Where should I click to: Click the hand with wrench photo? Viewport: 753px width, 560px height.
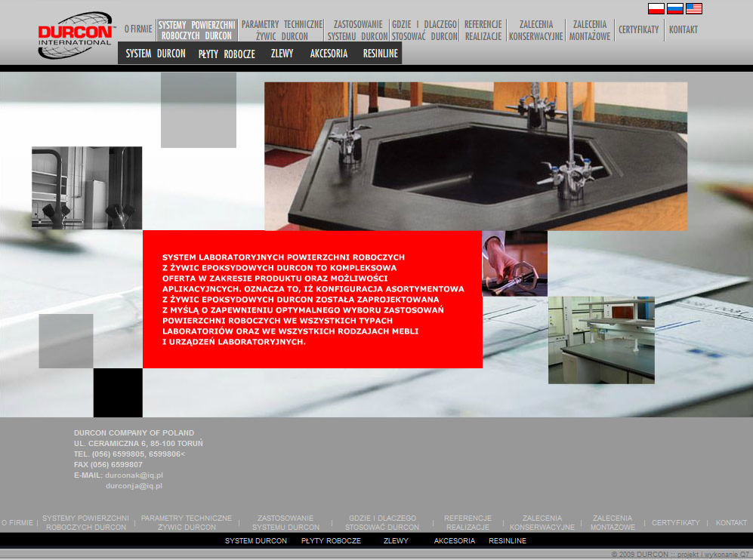click(x=515, y=263)
